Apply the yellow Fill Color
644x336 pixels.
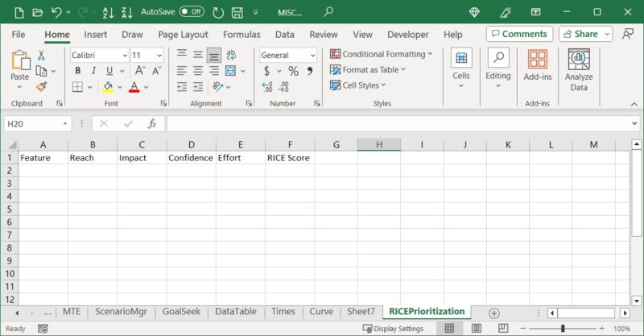(x=108, y=87)
